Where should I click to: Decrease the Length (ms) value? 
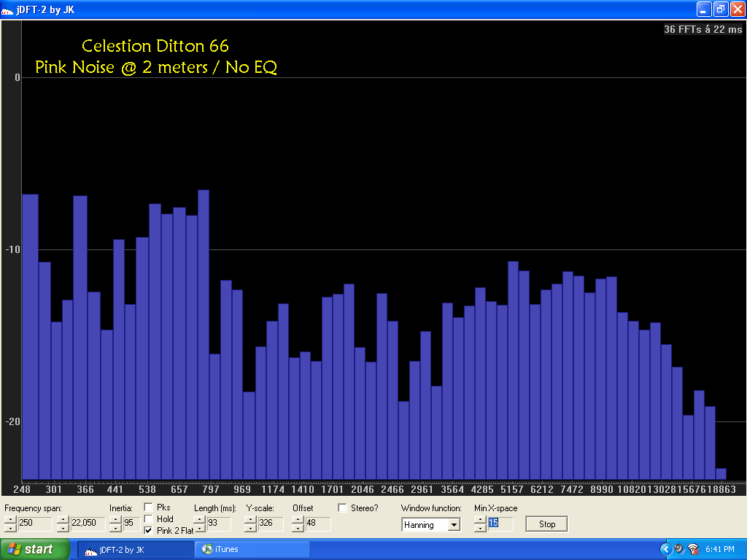[x=200, y=528]
